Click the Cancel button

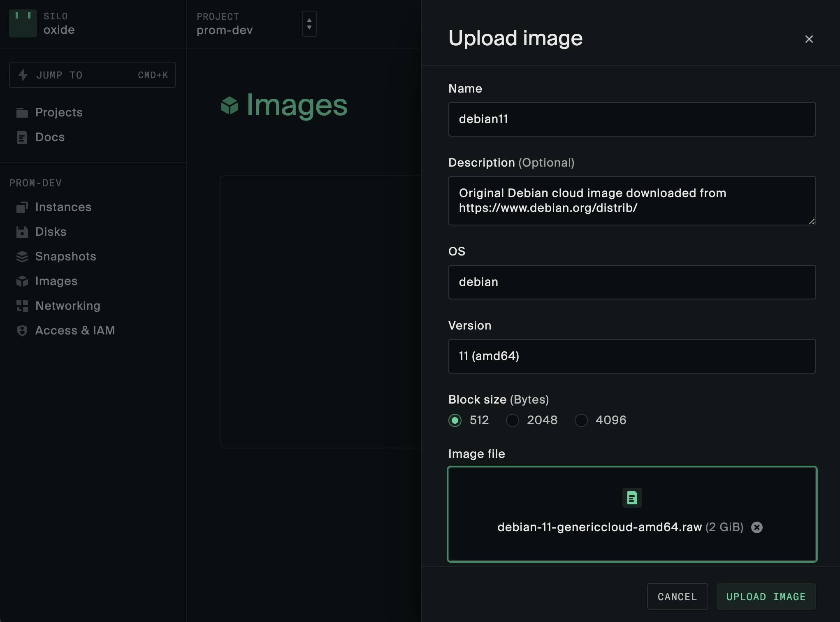click(x=678, y=596)
